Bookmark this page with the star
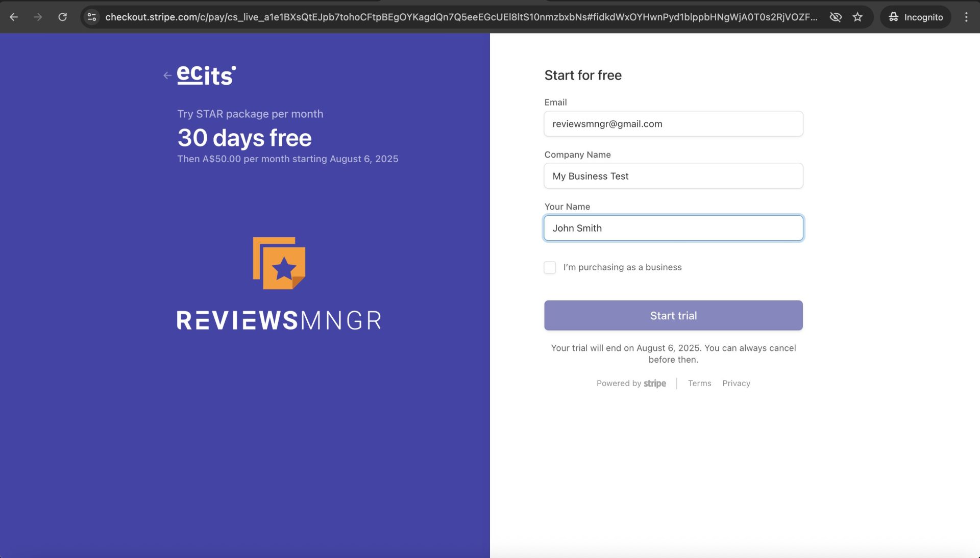980x558 pixels. [x=857, y=17]
